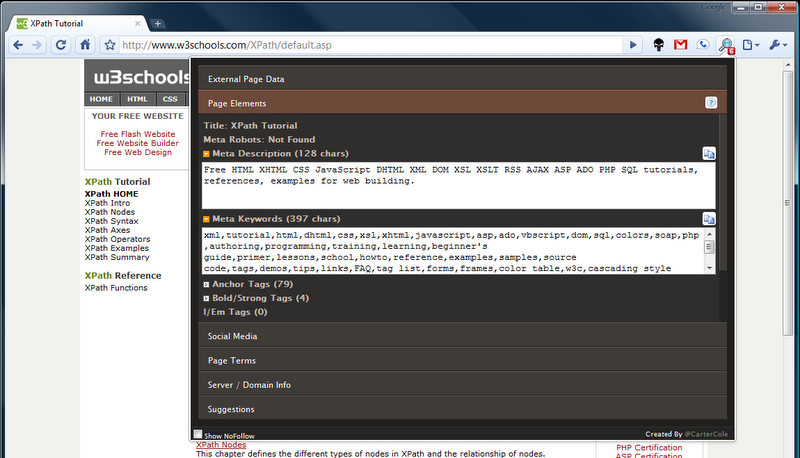Screen dimensions: 800x458
Task: Open the XPath Functions sidebar link
Action: tap(116, 288)
